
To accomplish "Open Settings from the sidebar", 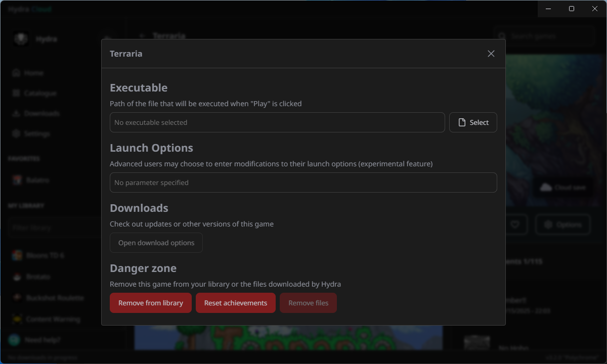I will pos(36,134).
